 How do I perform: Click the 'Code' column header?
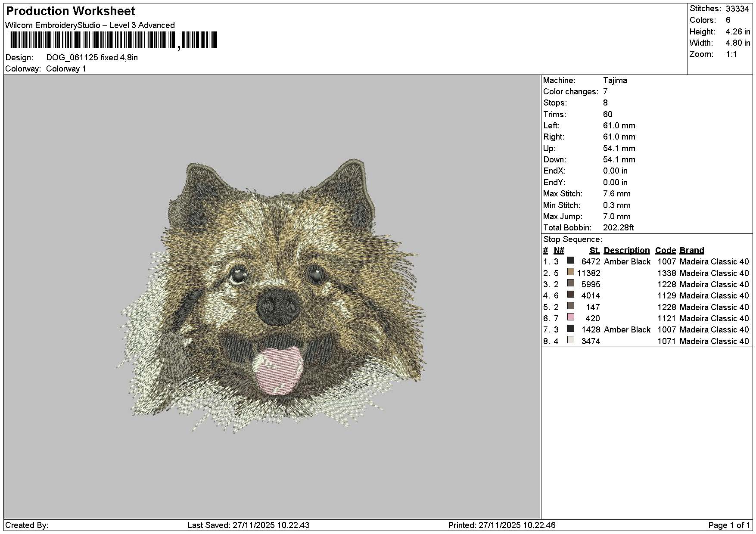[666, 250]
